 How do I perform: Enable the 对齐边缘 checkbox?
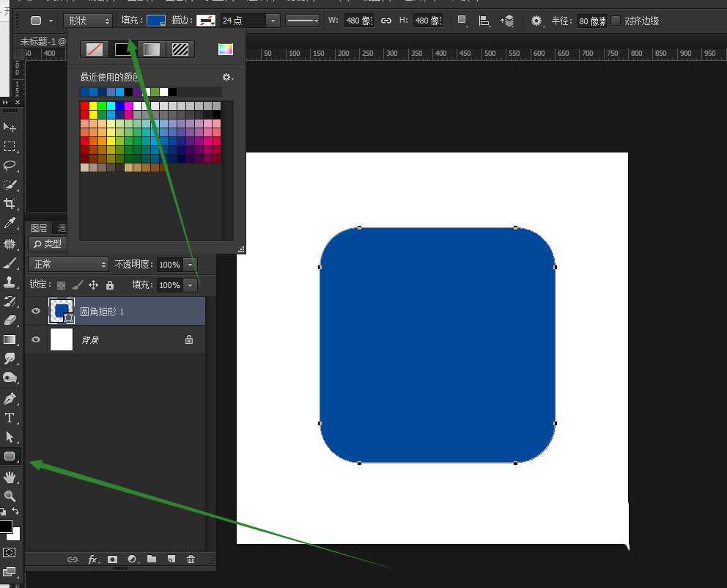[x=616, y=21]
